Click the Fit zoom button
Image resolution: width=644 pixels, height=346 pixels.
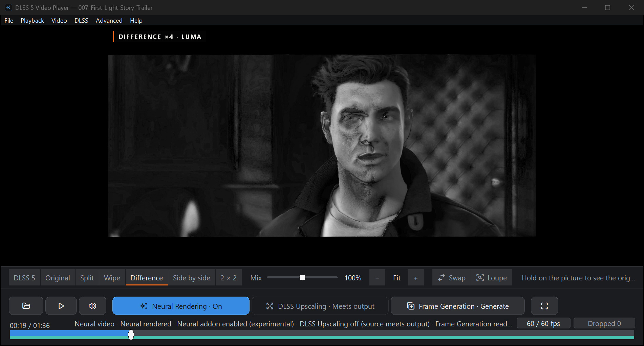click(397, 278)
